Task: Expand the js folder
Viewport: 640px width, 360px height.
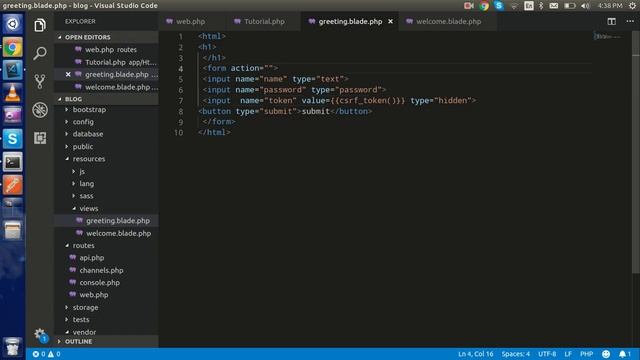Action: pos(106,171)
